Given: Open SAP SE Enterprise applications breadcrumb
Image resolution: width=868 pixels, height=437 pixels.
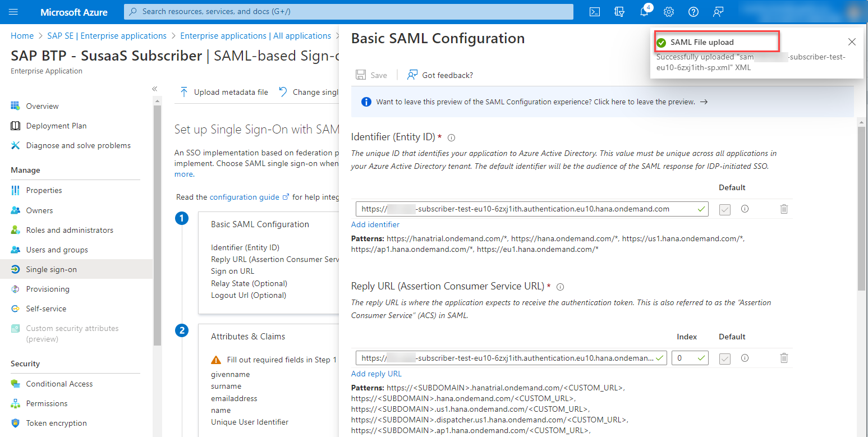Looking at the screenshot, I should 107,36.
